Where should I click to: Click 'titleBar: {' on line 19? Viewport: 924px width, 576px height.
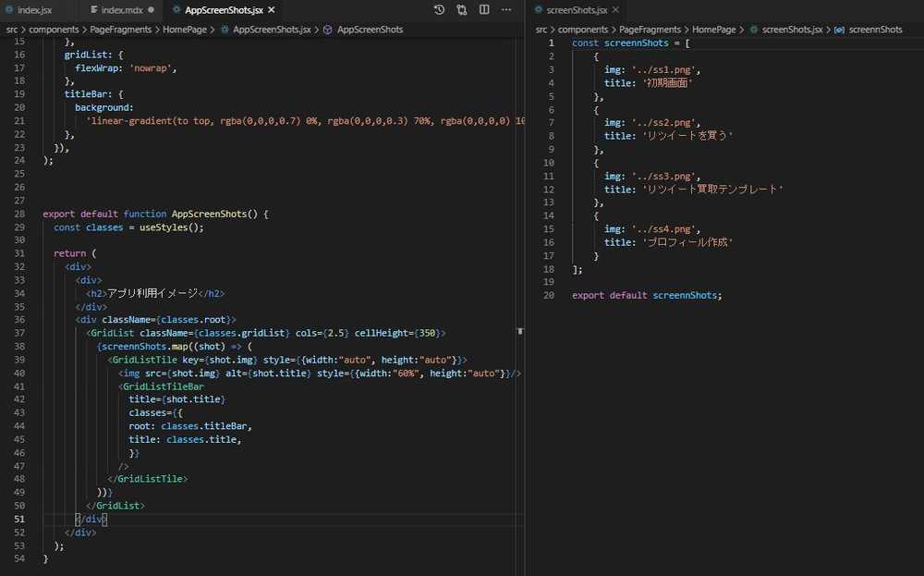tap(93, 94)
